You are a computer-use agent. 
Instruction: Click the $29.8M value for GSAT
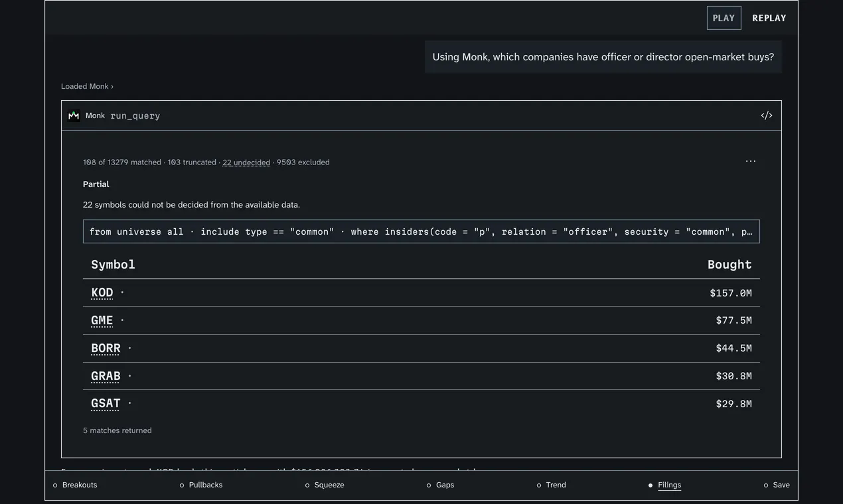[733, 404]
